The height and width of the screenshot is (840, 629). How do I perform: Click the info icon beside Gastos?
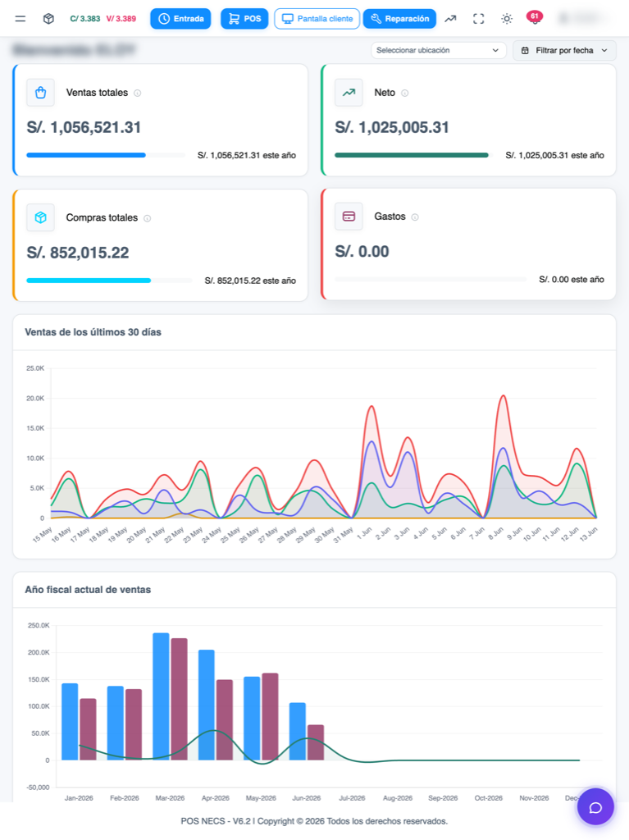tap(415, 217)
